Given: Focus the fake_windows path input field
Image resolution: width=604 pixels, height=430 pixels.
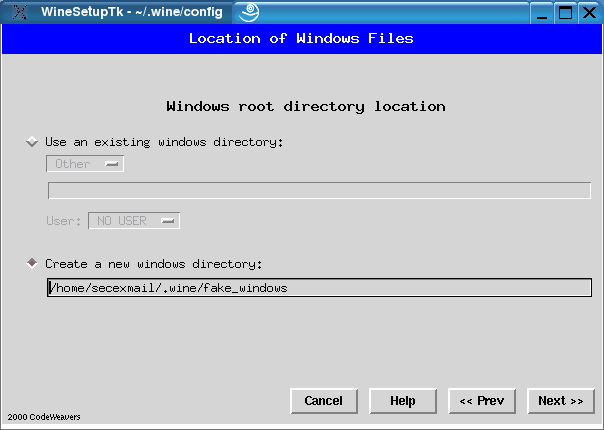Looking at the screenshot, I should [x=319, y=288].
